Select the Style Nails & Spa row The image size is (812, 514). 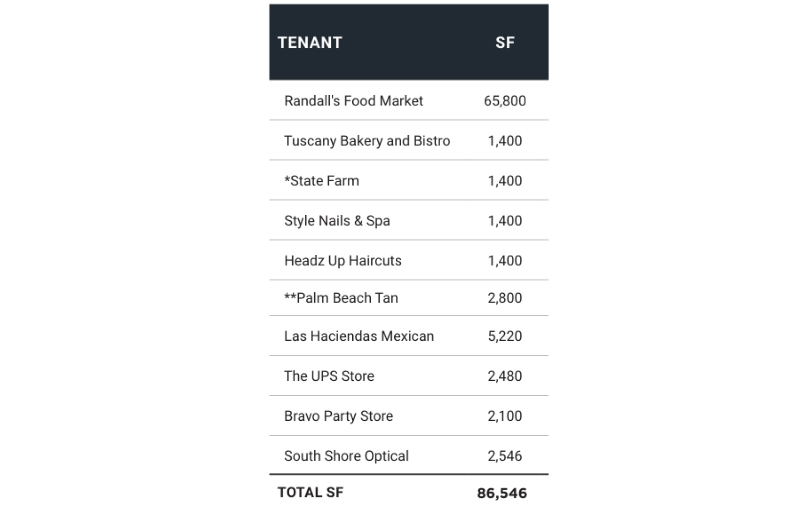(408, 220)
